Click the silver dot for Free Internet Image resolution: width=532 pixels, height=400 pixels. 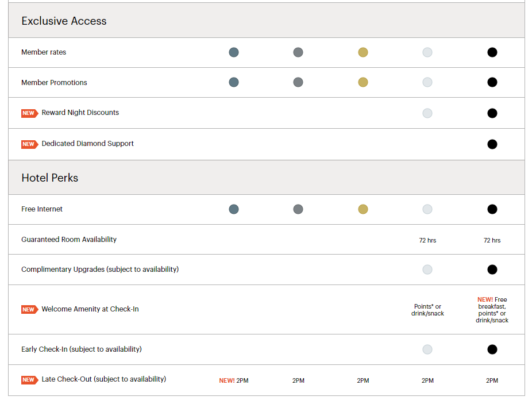click(298, 209)
